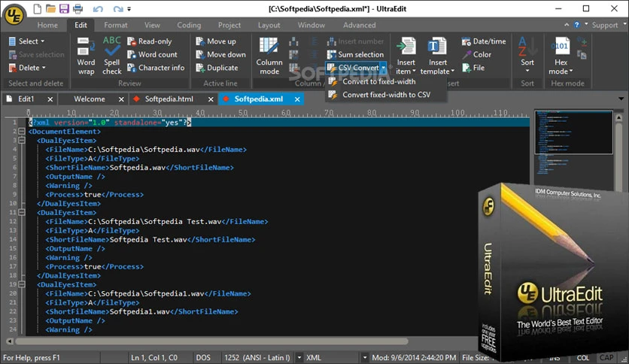The width and height of the screenshot is (629, 364).
Task: Choose Convert fixed-width to CSV
Action: (386, 95)
